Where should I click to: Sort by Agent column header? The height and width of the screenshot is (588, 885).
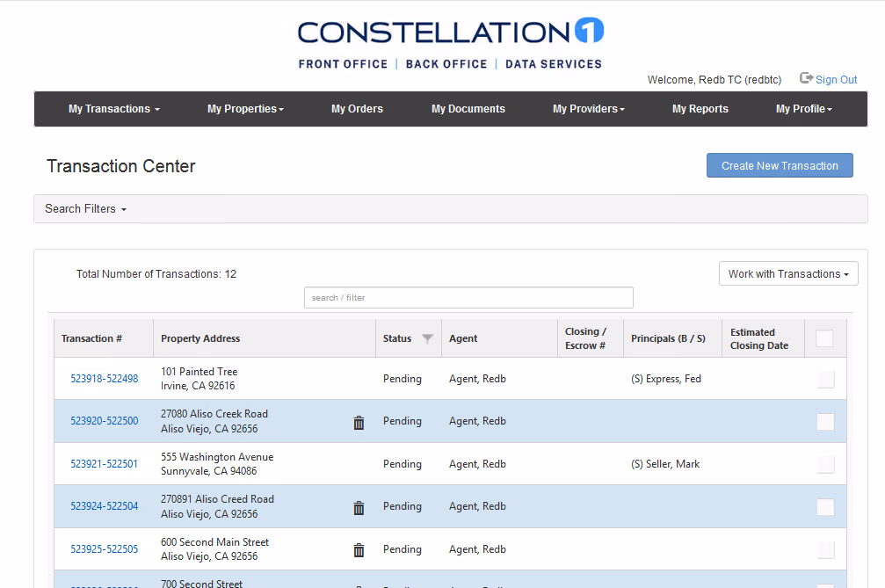pyautogui.click(x=463, y=338)
